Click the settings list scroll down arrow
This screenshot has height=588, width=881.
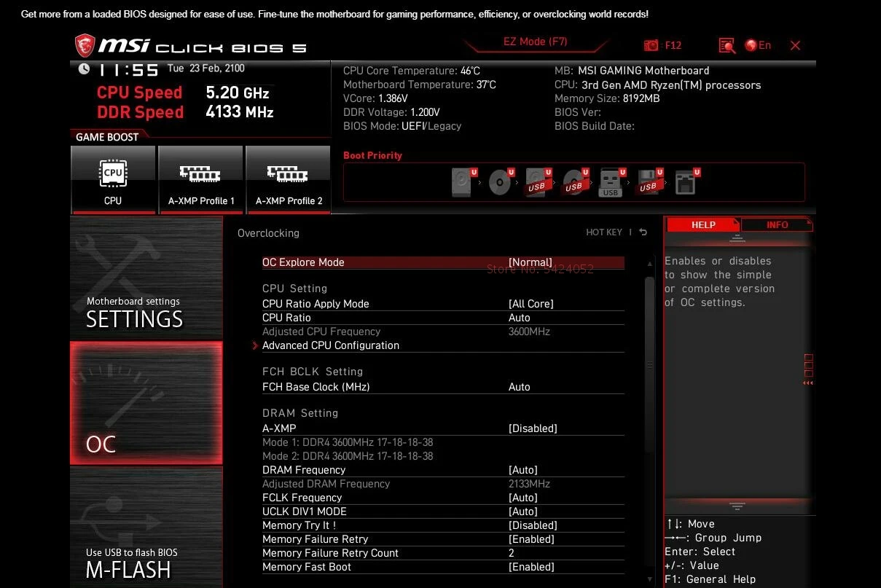coord(650,579)
